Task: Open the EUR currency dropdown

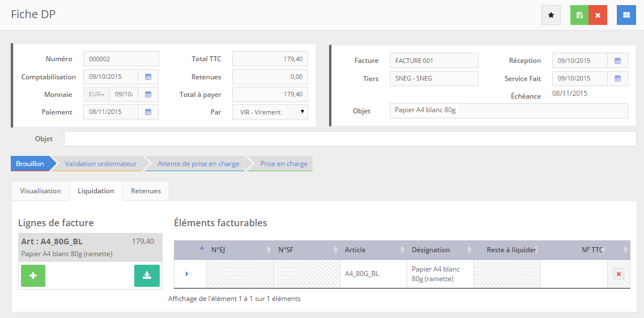Action: tap(96, 95)
